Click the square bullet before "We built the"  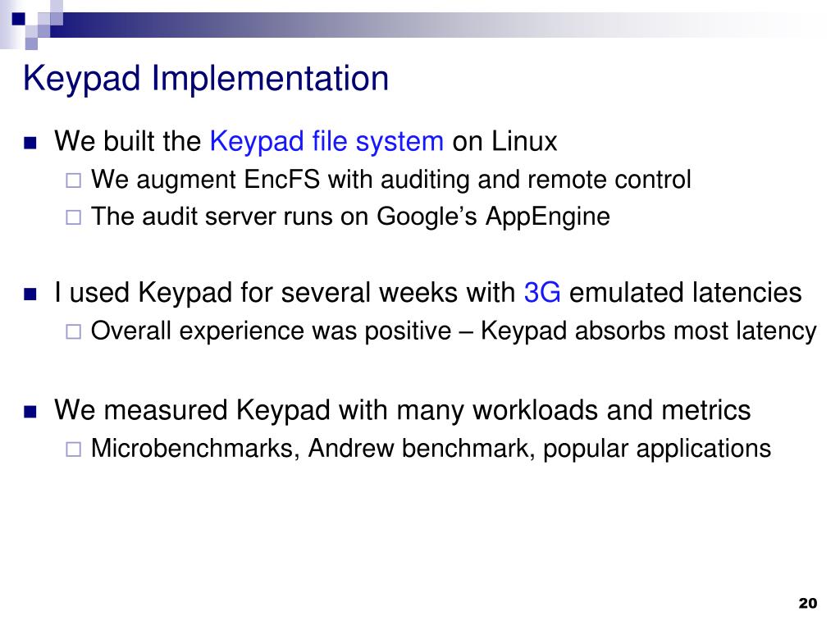[30, 143]
